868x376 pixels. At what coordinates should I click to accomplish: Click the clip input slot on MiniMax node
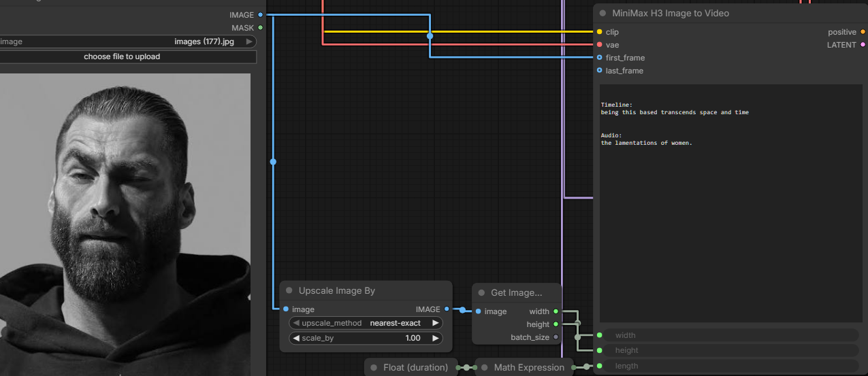coord(599,32)
